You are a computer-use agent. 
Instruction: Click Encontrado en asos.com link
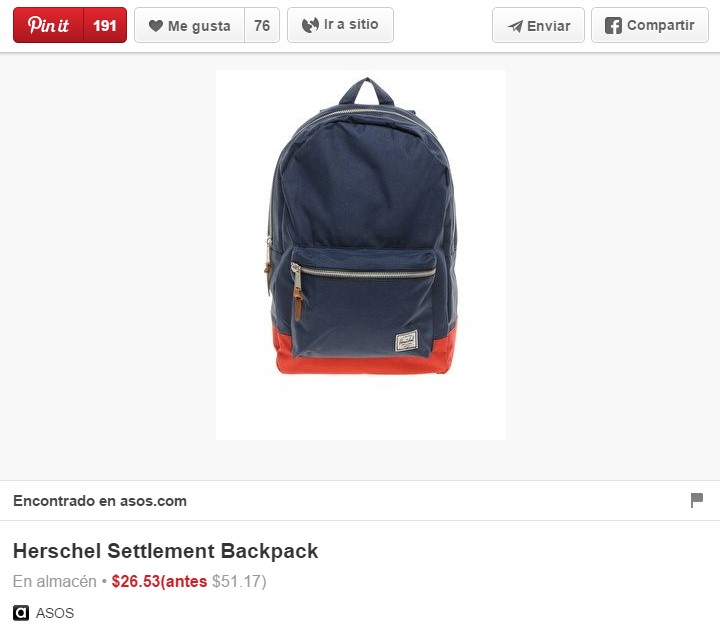pyautogui.click(x=100, y=501)
